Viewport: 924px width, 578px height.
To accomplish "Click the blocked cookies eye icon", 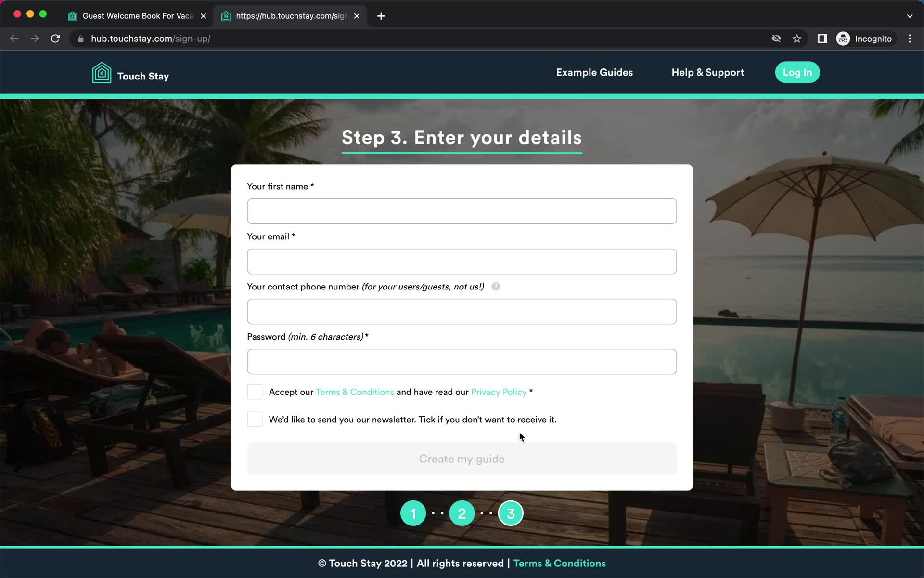I will click(x=776, y=39).
